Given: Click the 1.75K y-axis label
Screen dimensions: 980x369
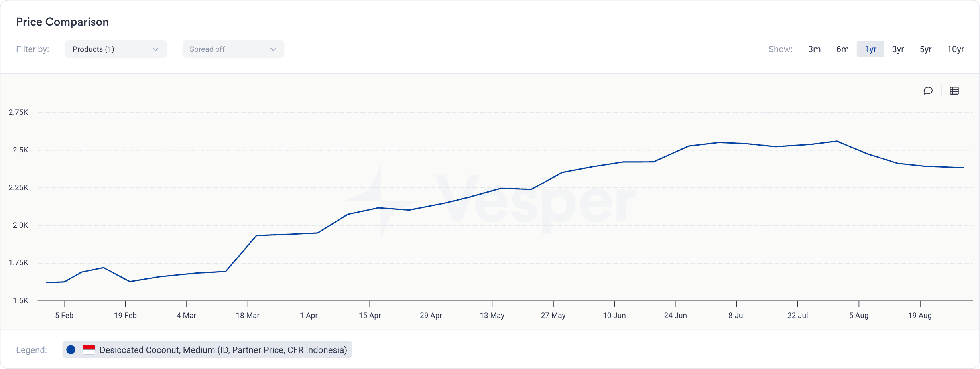Looking at the screenshot, I should [18, 262].
